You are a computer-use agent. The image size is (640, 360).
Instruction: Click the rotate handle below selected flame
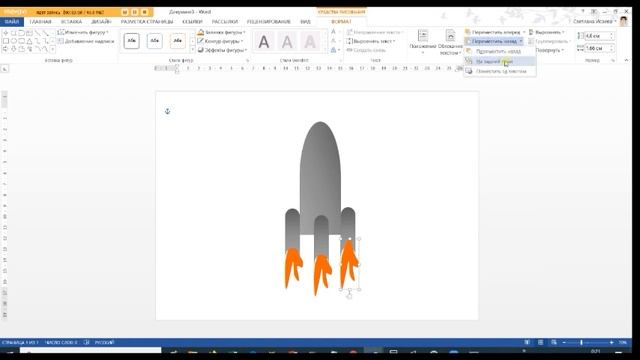pos(349,296)
